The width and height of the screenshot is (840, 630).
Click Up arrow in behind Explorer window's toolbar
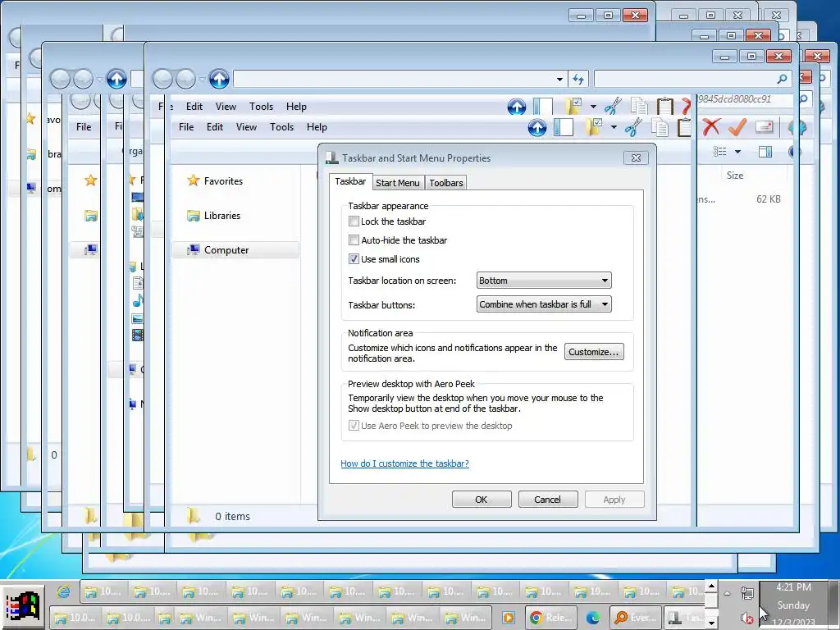(x=517, y=107)
